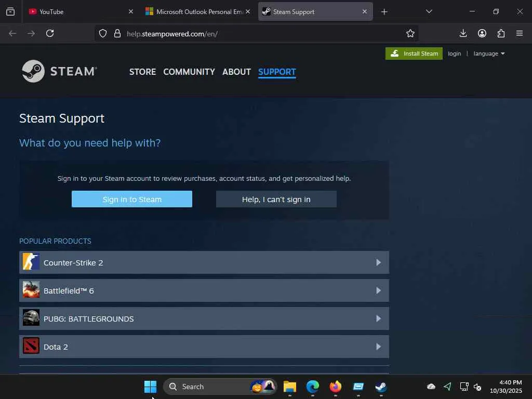Expand the language dropdown
This screenshot has width=532, height=399.
[489, 54]
